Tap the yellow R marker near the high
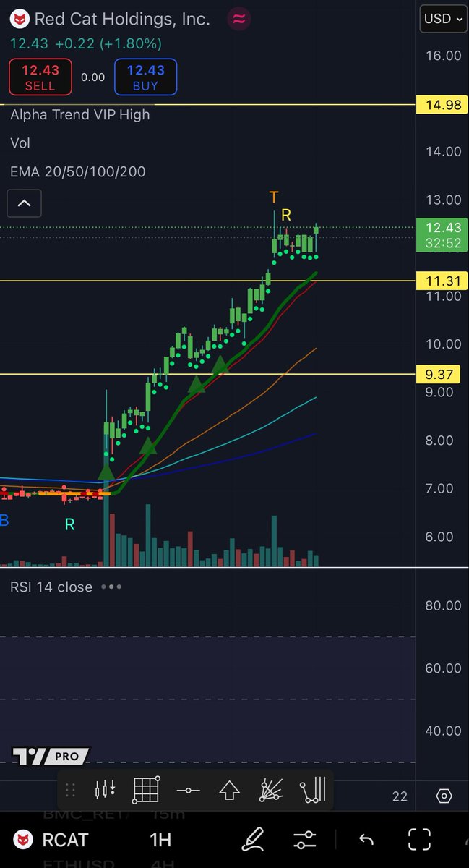The height and width of the screenshot is (868, 469). 286,215
